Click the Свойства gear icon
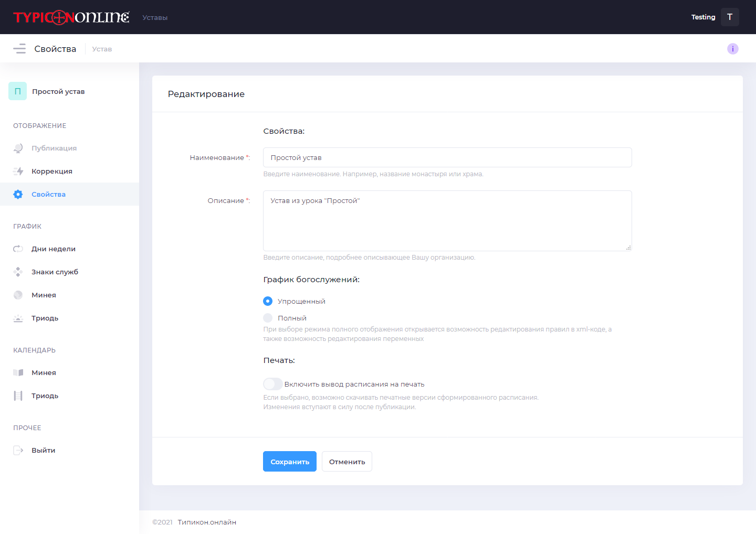 (x=18, y=194)
